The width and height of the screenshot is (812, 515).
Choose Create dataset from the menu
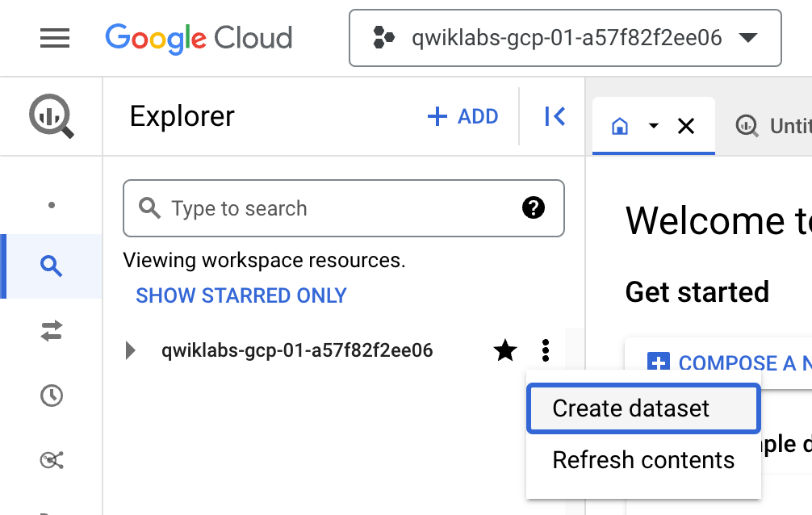(643, 408)
